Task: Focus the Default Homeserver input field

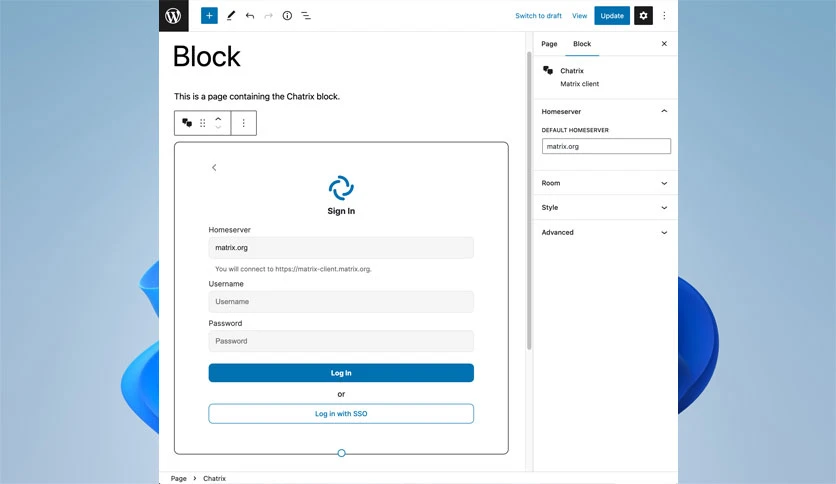Action: [x=606, y=146]
